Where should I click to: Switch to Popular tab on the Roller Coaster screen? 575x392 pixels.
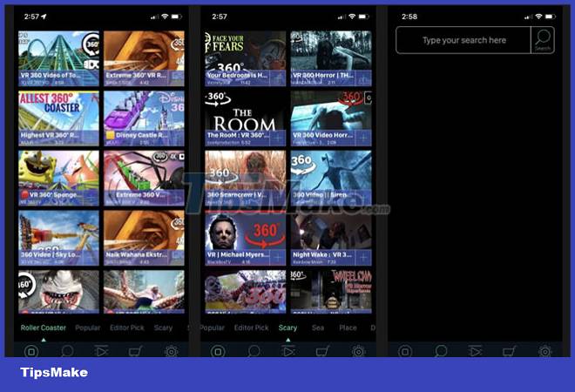(88, 328)
